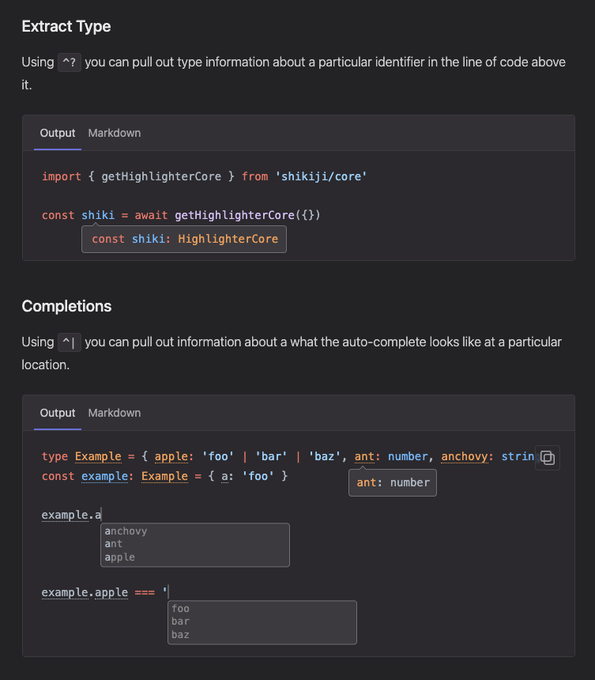Viewport: 595px width, 680px height.
Task: Open Markdown tab under Extract Type
Action: tap(114, 133)
